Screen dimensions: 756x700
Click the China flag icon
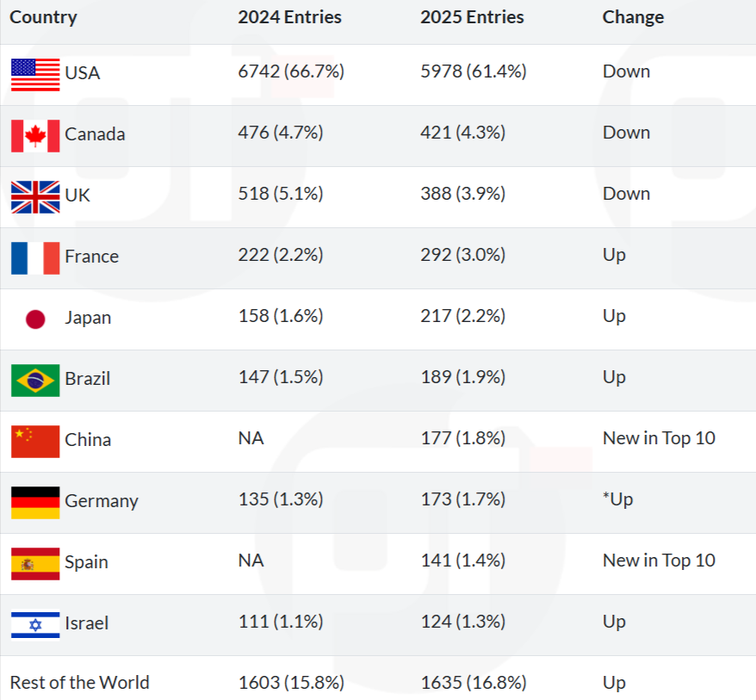tap(35, 441)
